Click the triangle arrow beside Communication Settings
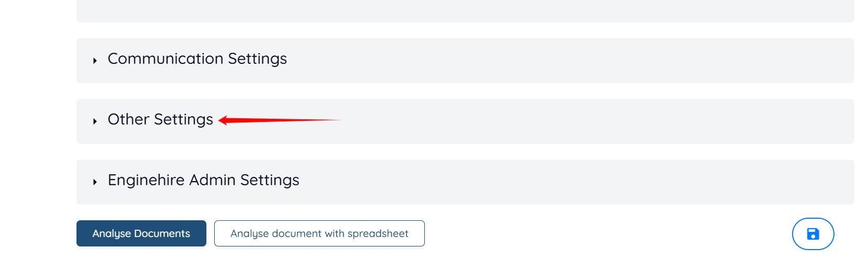The image size is (868, 259). 95,61
